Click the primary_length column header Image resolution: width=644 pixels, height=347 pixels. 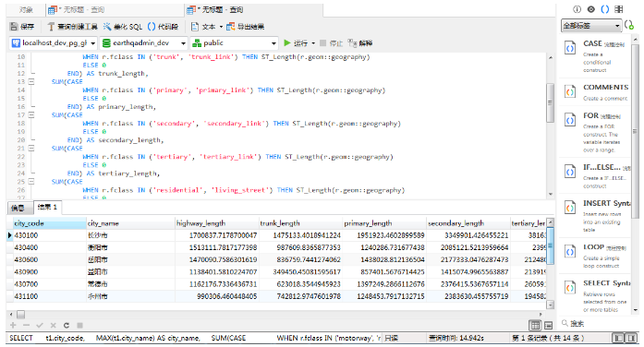[384, 223]
